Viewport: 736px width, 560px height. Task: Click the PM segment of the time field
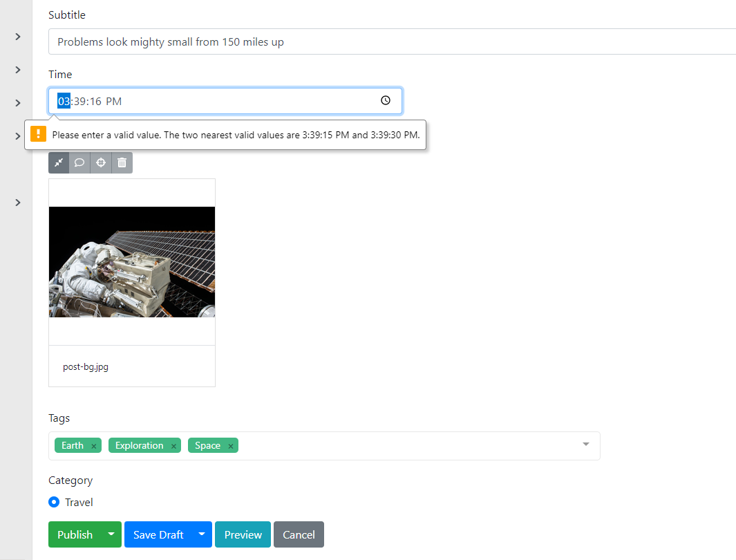(113, 102)
